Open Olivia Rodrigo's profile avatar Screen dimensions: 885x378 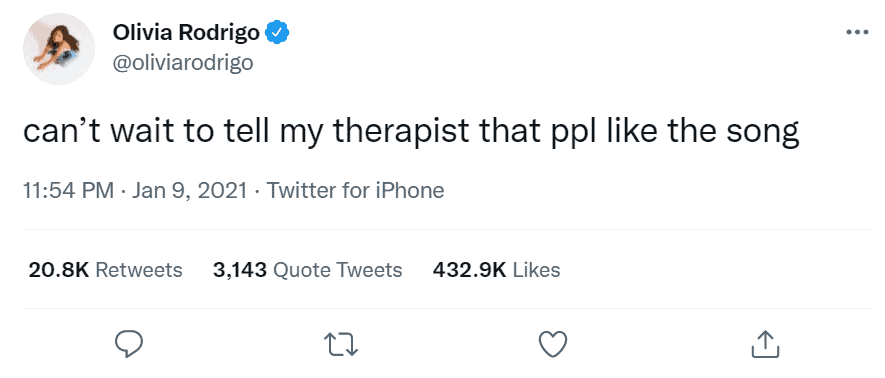[x=59, y=49]
